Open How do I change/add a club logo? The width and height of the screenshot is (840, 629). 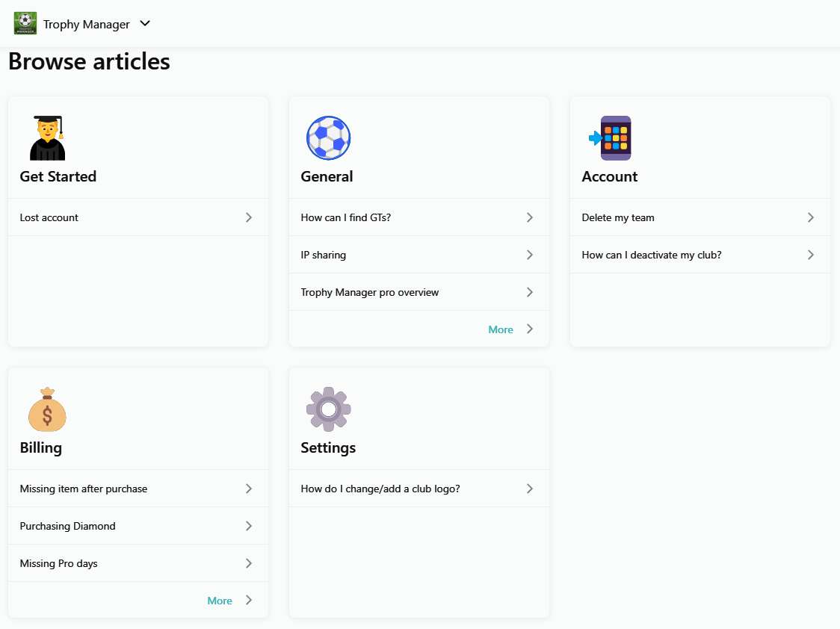pos(419,489)
